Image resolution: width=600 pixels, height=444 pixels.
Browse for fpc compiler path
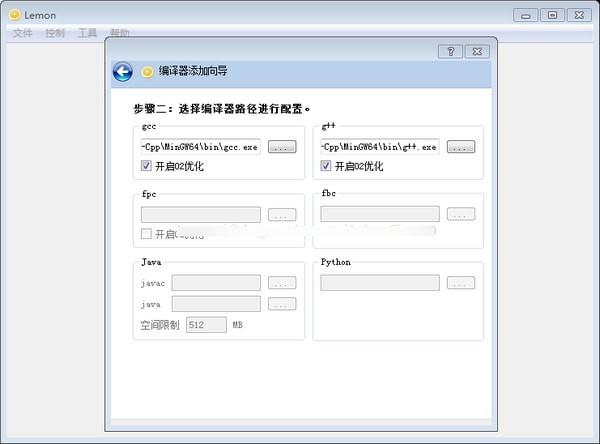click(282, 214)
